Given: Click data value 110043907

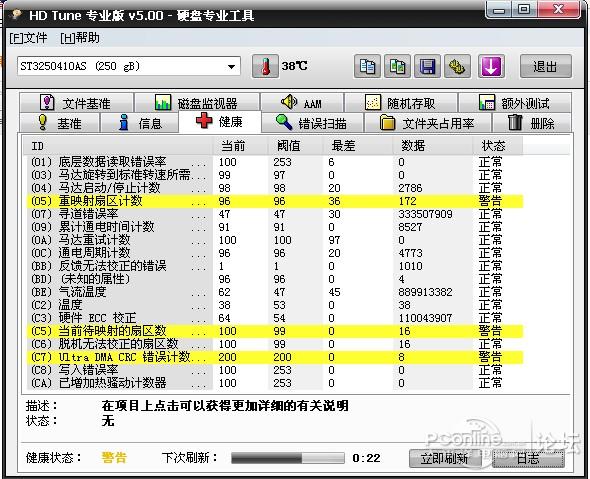Looking at the screenshot, I should pyautogui.click(x=426, y=318).
